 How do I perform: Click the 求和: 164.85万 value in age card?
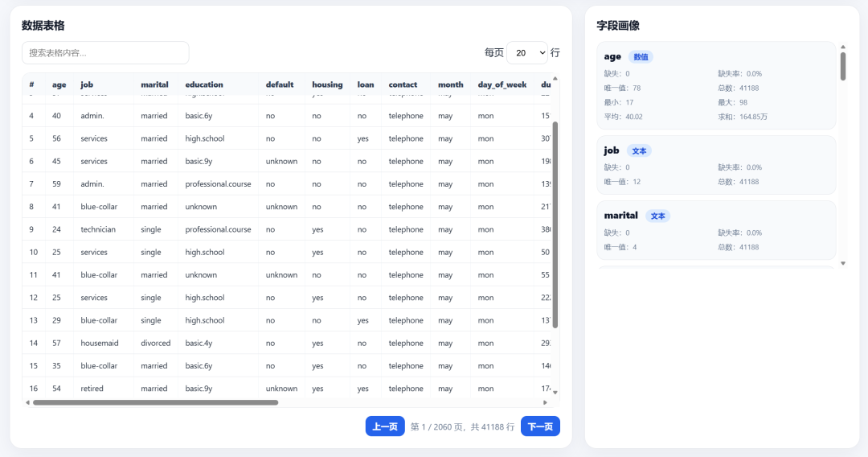coord(743,117)
